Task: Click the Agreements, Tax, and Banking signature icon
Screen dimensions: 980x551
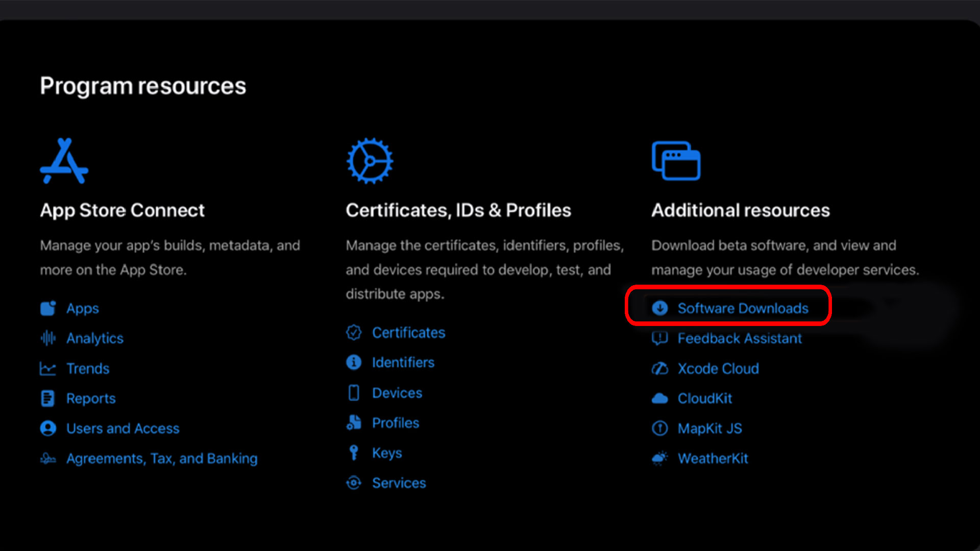Action: tap(48, 459)
